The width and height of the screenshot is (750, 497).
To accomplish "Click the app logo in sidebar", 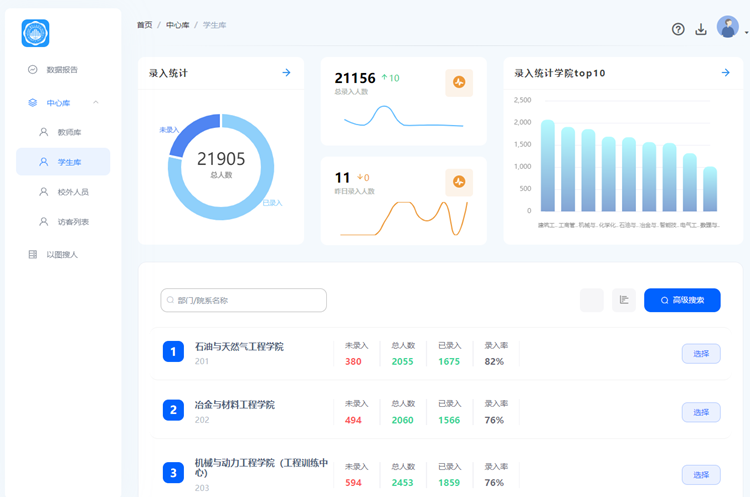I will [35, 33].
